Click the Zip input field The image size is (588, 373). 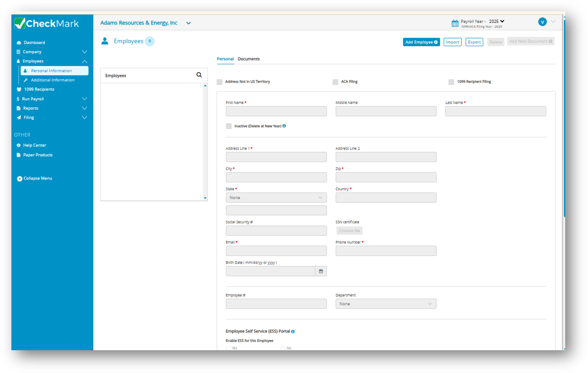click(386, 177)
